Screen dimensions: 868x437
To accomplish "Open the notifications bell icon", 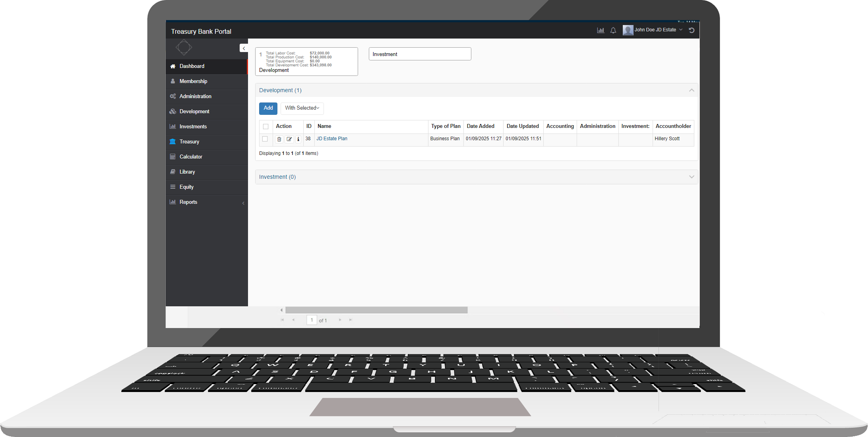I will 613,30.
